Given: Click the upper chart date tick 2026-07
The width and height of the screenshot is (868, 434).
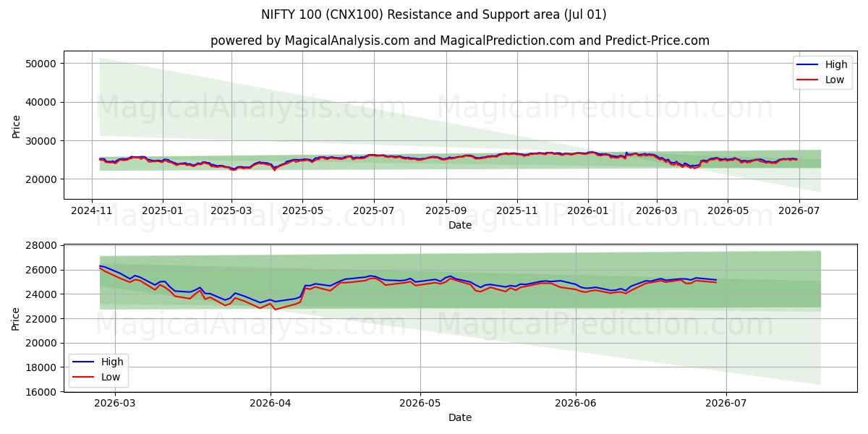Looking at the screenshot, I should click(798, 210).
